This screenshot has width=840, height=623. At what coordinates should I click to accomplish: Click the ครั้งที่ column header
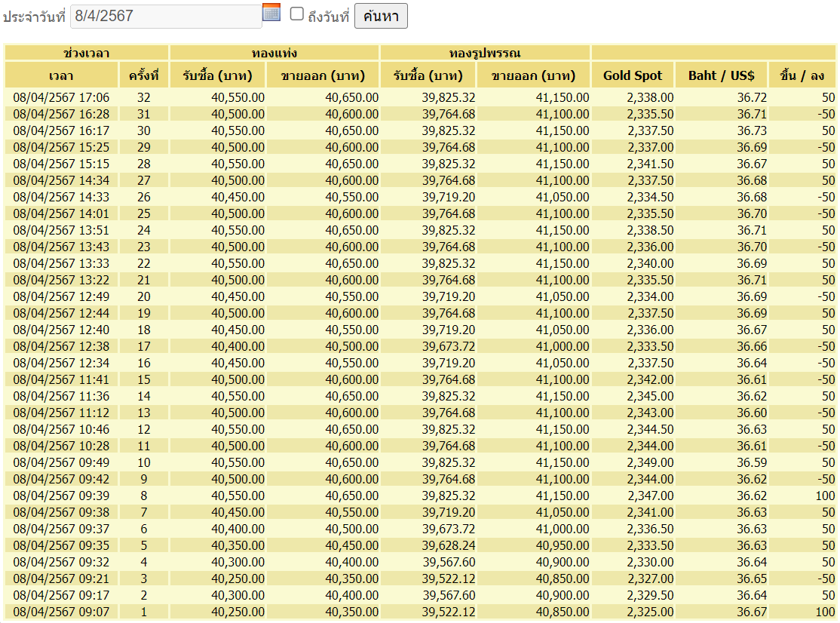(x=143, y=75)
